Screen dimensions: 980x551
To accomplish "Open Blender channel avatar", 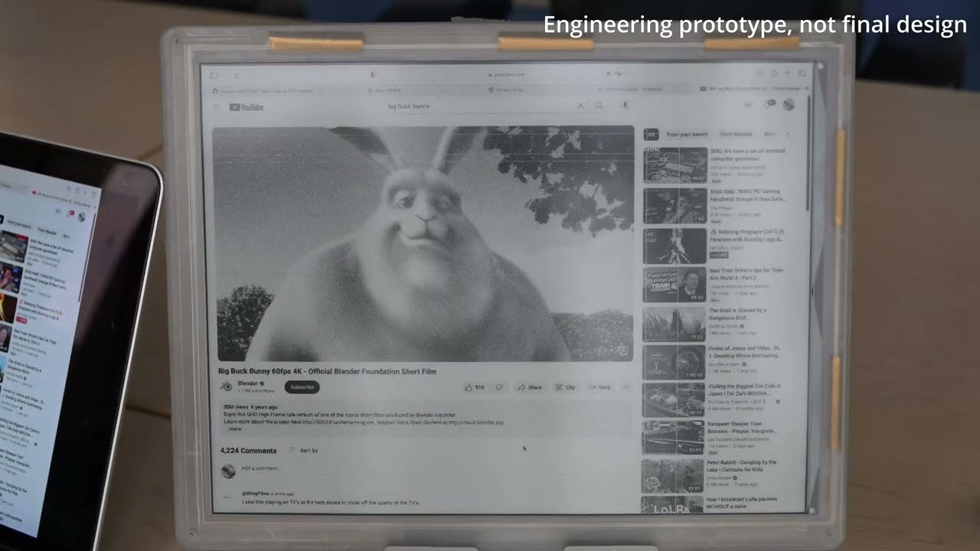I will pos(227,386).
